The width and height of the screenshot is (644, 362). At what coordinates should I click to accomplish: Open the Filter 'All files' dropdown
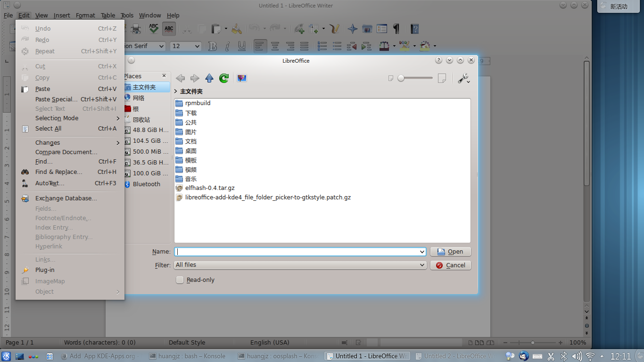[x=300, y=265]
